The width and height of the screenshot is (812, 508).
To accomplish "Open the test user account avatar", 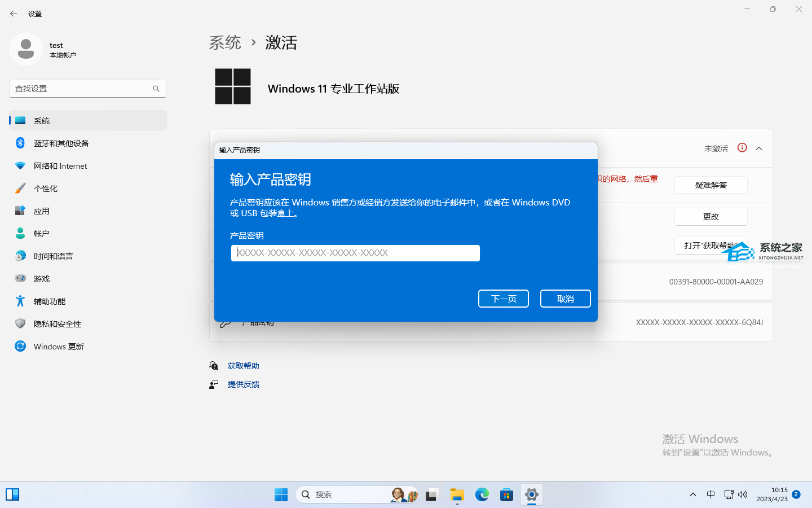I will [26, 49].
